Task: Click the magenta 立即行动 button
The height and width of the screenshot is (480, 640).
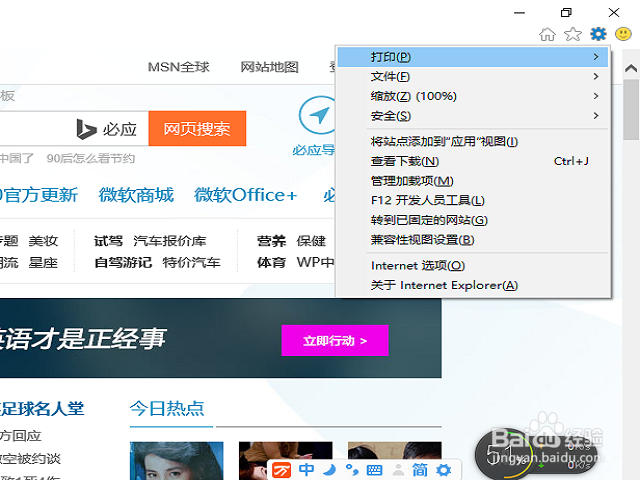Action: click(335, 340)
